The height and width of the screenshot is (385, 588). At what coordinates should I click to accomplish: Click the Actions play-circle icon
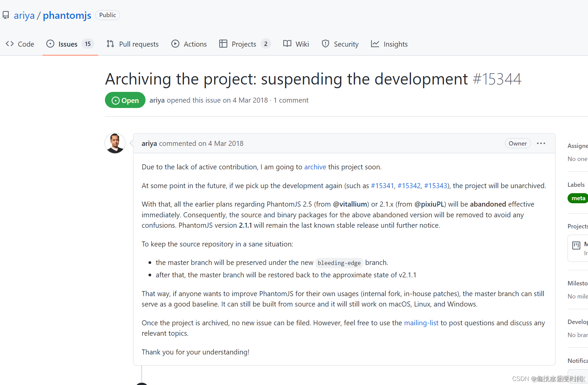(175, 44)
